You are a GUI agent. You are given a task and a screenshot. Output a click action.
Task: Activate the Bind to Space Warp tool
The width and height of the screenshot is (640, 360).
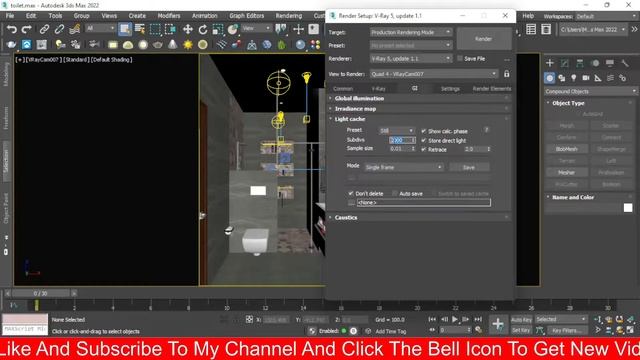tap(75, 29)
